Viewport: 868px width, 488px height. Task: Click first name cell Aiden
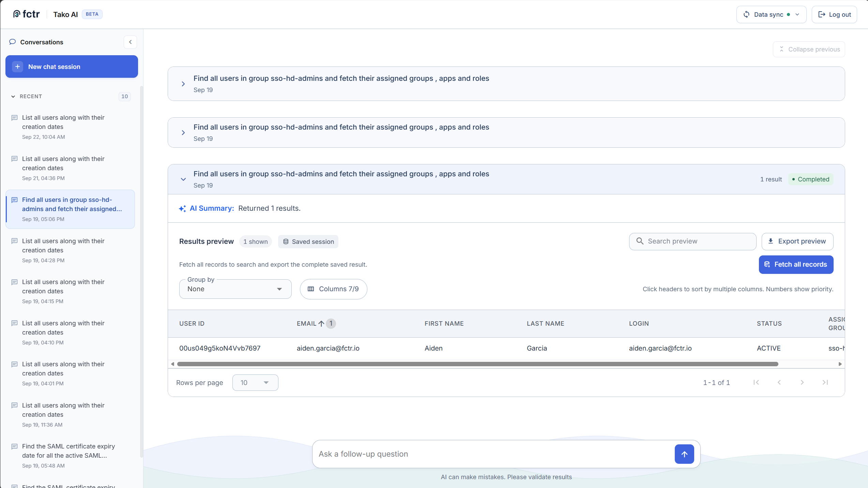pos(433,348)
